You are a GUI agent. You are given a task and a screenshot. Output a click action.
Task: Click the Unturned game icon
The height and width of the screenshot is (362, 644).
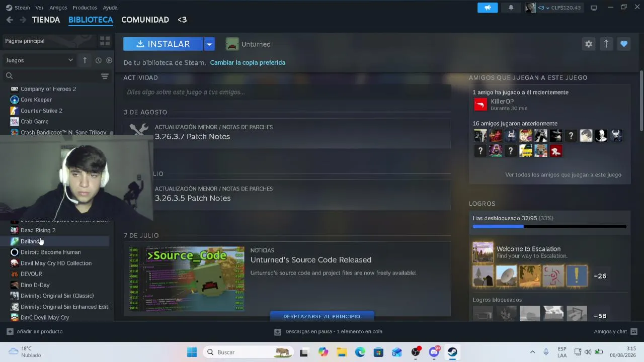[232, 44]
